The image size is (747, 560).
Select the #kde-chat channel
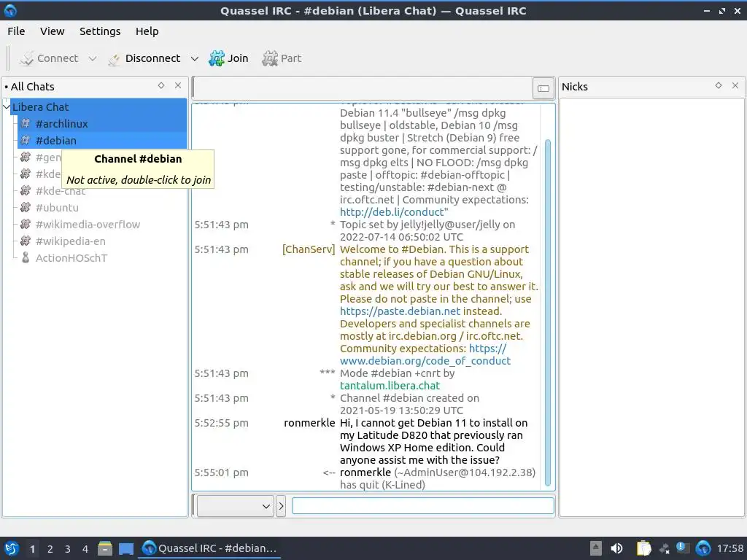(61, 191)
